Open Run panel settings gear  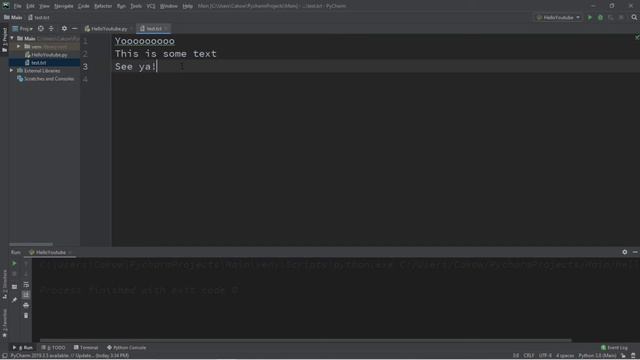pos(624,252)
